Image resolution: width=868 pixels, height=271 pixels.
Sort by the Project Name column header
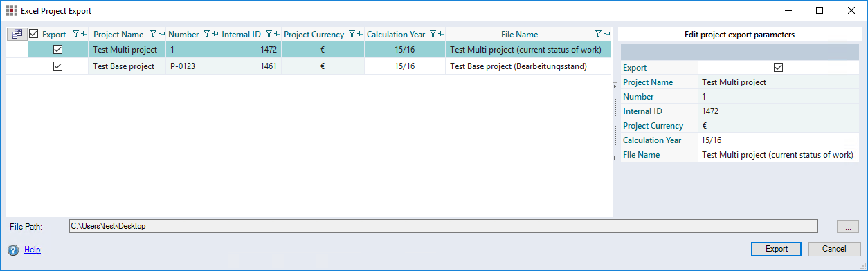[118, 34]
